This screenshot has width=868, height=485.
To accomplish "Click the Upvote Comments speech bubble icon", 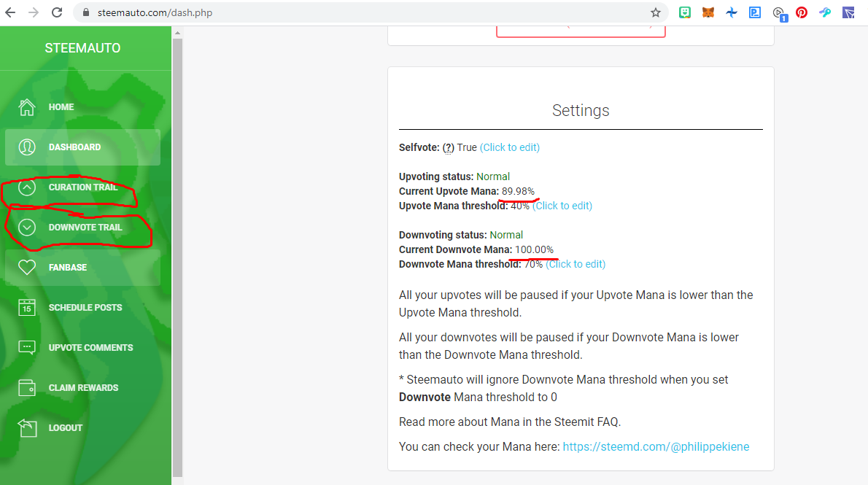I will click(26, 348).
